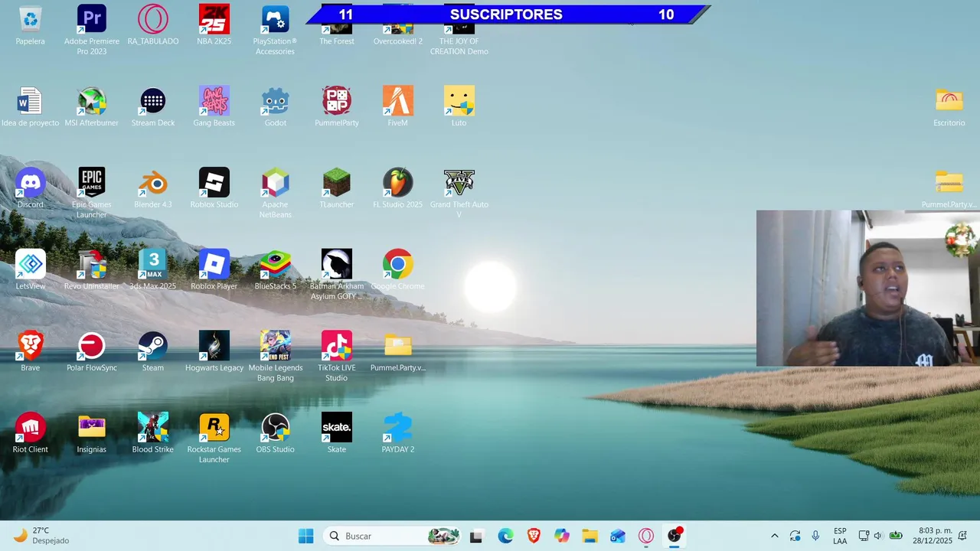Launch MSI Afterburner from desktop
Viewport: 980px width, 551px height.
coord(92,101)
